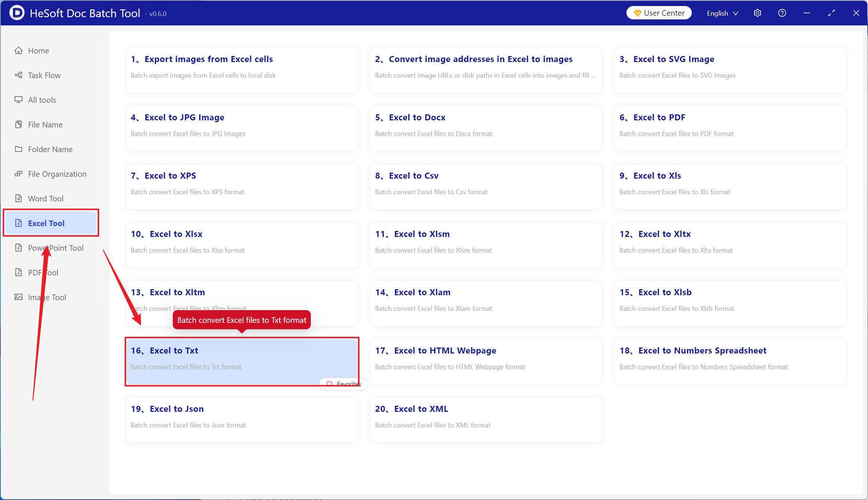Open the File Organization menu item
Viewport: 868px width, 500px height.
pos(50,174)
